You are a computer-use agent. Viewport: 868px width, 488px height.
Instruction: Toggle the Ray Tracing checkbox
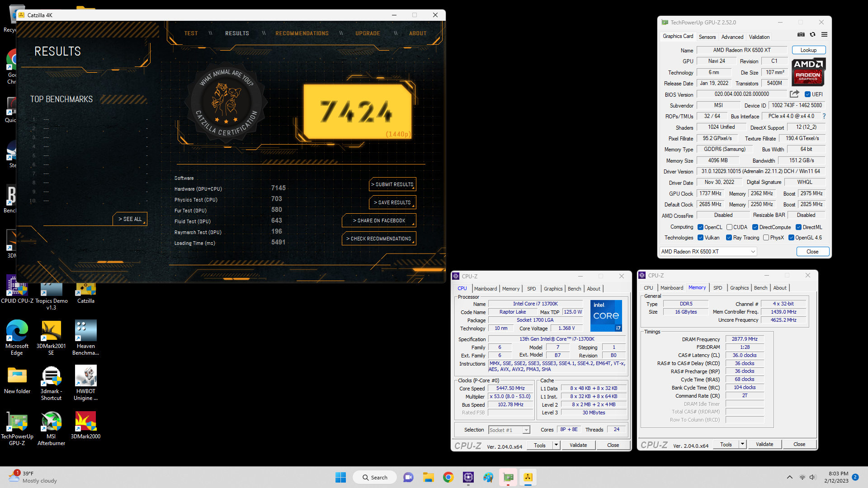pos(729,238)
